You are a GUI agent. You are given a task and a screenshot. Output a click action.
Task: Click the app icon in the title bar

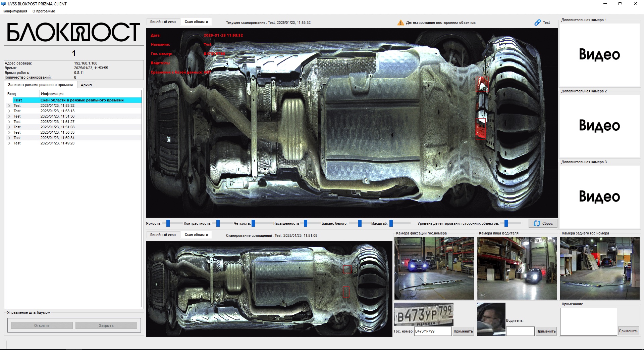[4, 4]
